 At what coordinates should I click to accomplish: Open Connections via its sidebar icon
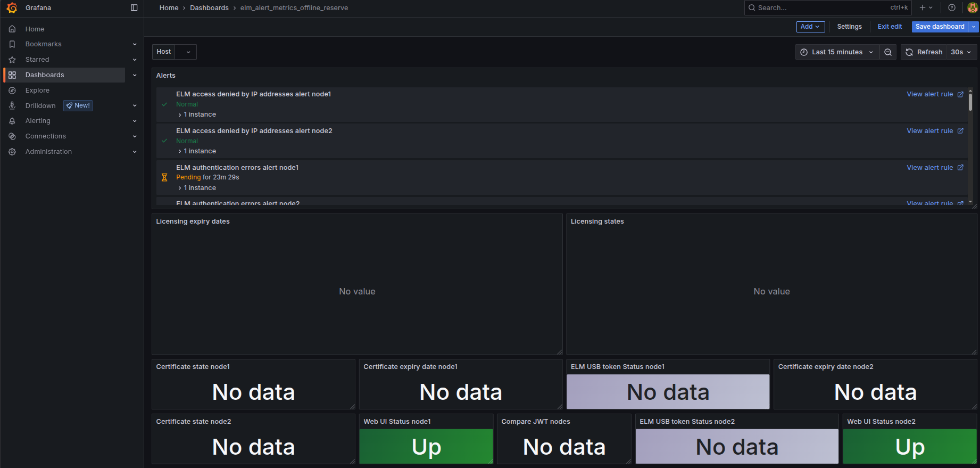[x=12, y=136]
